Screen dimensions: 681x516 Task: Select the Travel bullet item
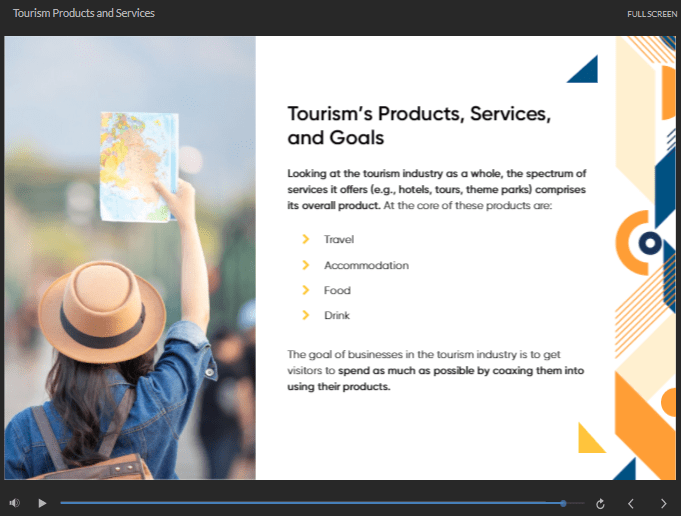[x=339, y=239]
